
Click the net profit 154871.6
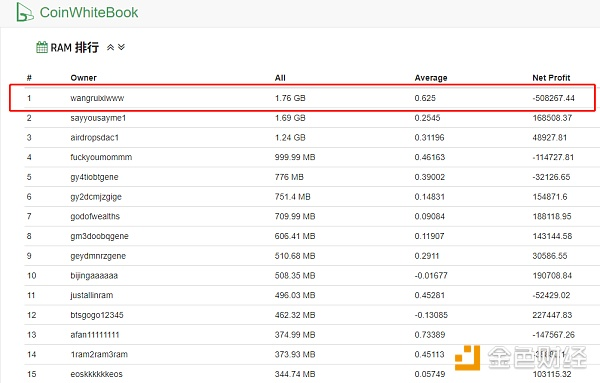pos(550,197)
